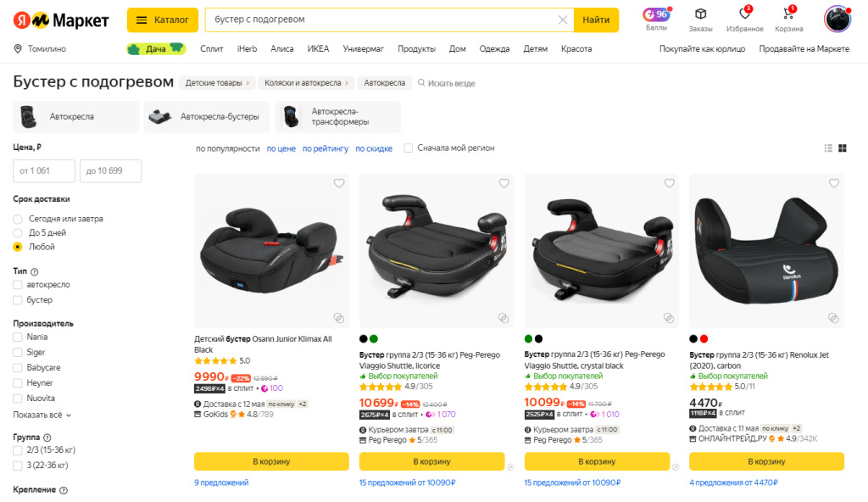Open user profile avatar
The width and height of the screenshot is (868, 502).
pos(837,19)
